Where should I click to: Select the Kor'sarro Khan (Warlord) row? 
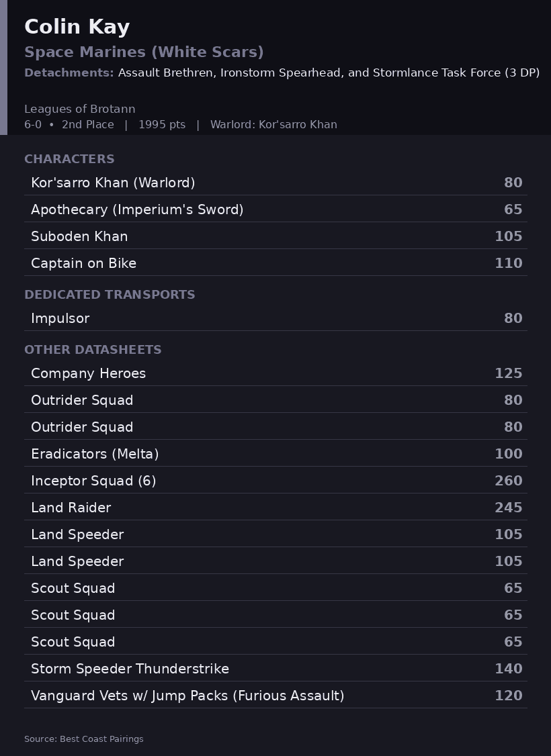point(275,182)
